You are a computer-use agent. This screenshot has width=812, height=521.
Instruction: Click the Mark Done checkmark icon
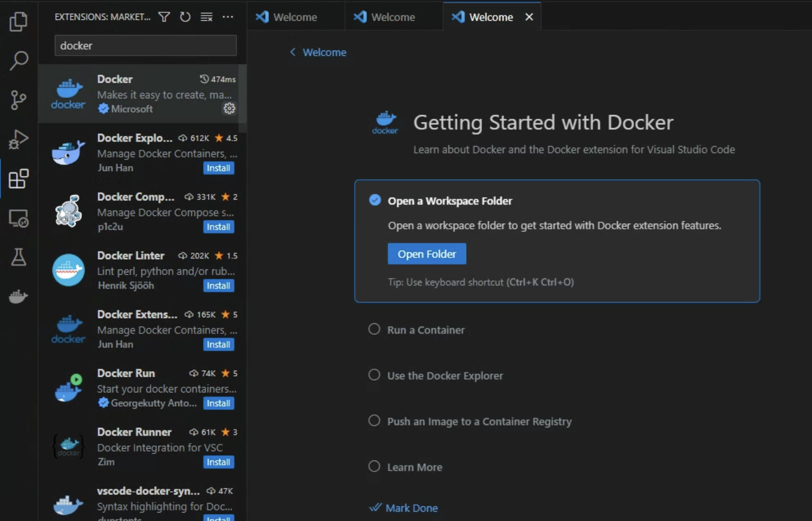pos(375,507)
